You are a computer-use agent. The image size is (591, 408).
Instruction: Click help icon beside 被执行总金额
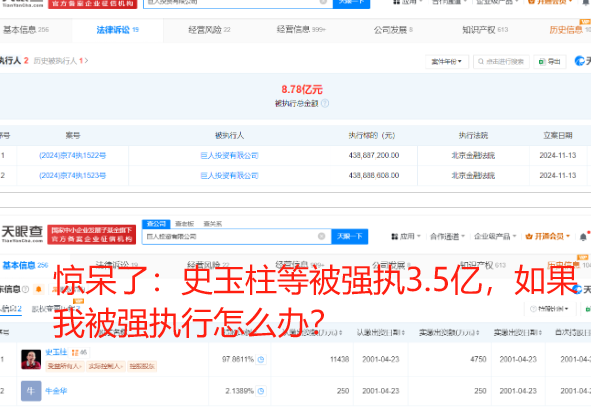[x=325, y=103]
